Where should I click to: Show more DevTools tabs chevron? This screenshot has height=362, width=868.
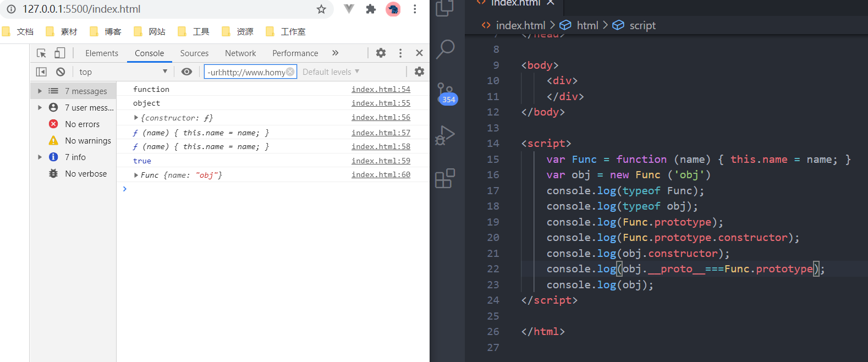(335, 53)
